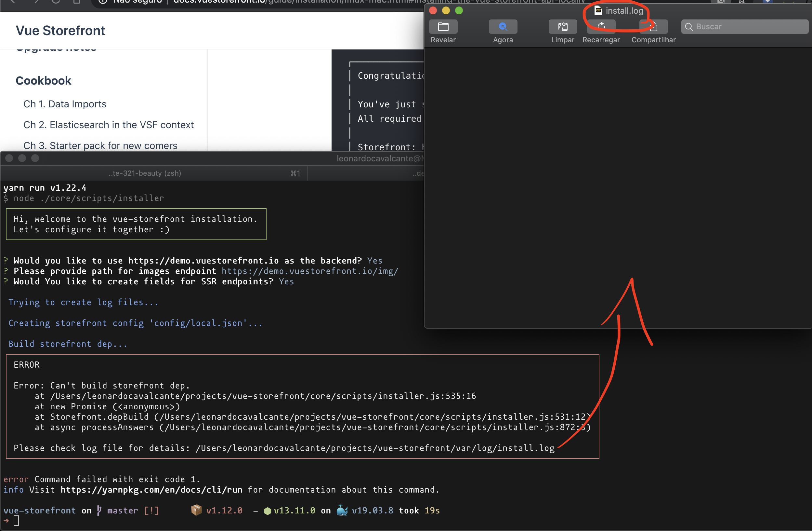812x531 pixels.
Task: Clear the log using the Limpar icon
Action: pos(562,31)
